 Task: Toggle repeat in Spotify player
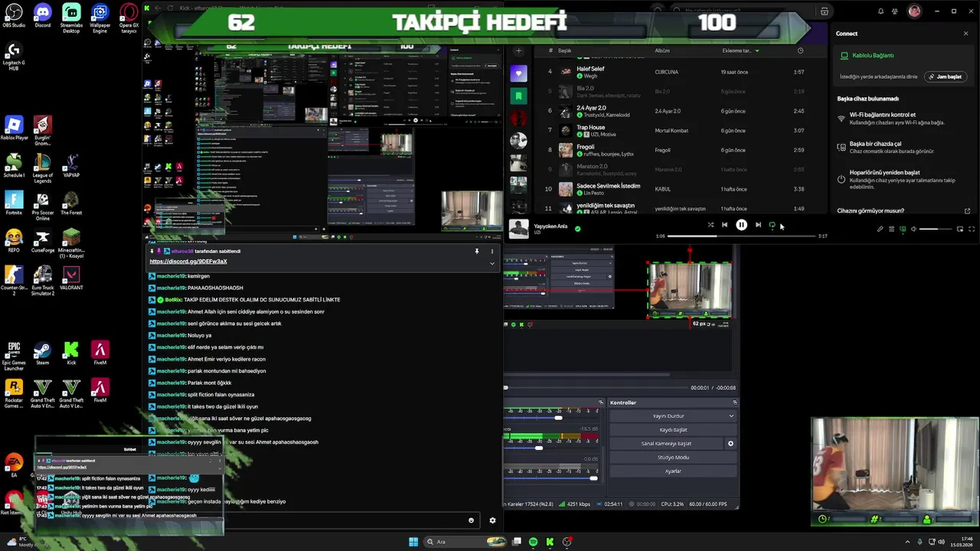772,225
